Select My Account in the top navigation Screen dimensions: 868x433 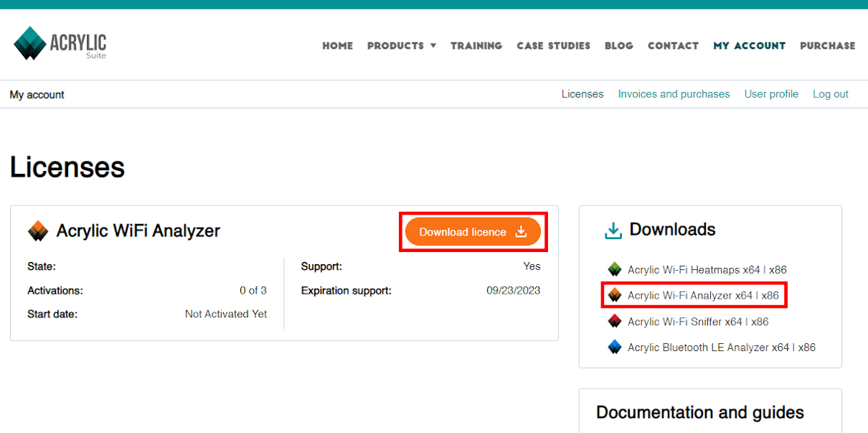pyautogui.click(x=750, y=45)
